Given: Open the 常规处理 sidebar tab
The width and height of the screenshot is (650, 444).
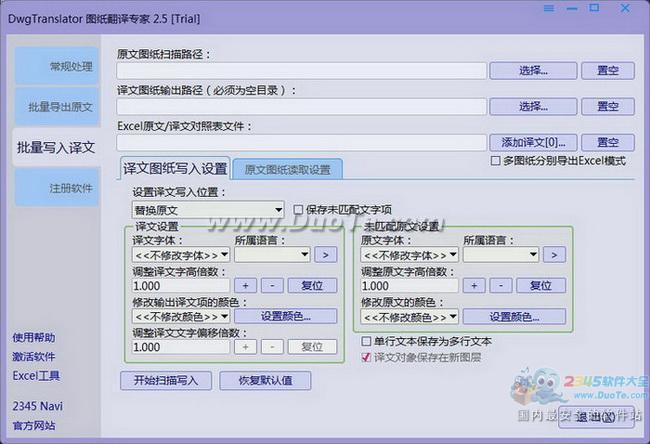Looking at the screenshot, I should tap(57, 66).
